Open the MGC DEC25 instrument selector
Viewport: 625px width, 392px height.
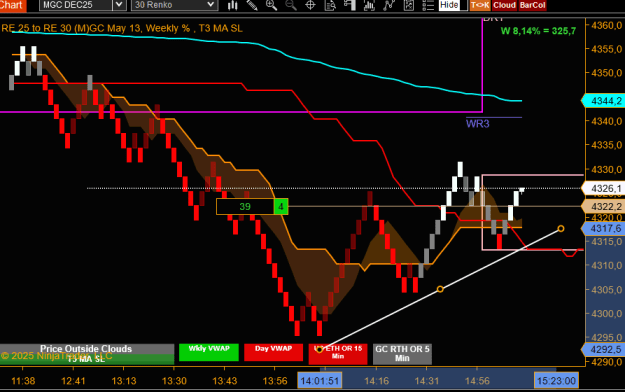tap(76, 5)
